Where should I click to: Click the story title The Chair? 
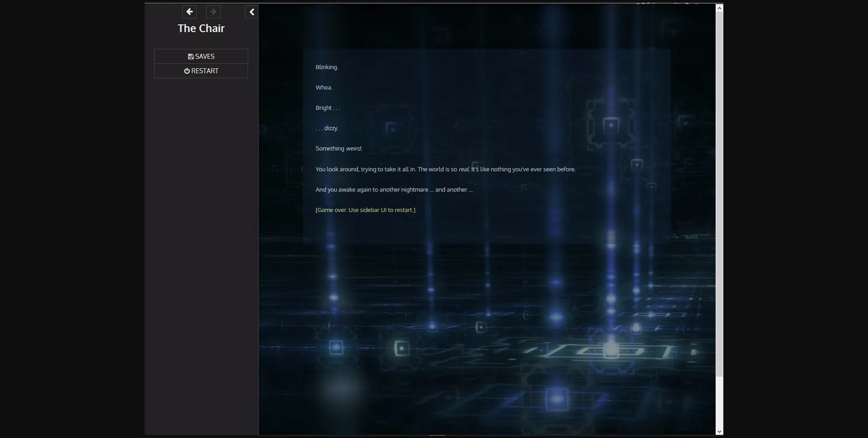pos(201,28)
